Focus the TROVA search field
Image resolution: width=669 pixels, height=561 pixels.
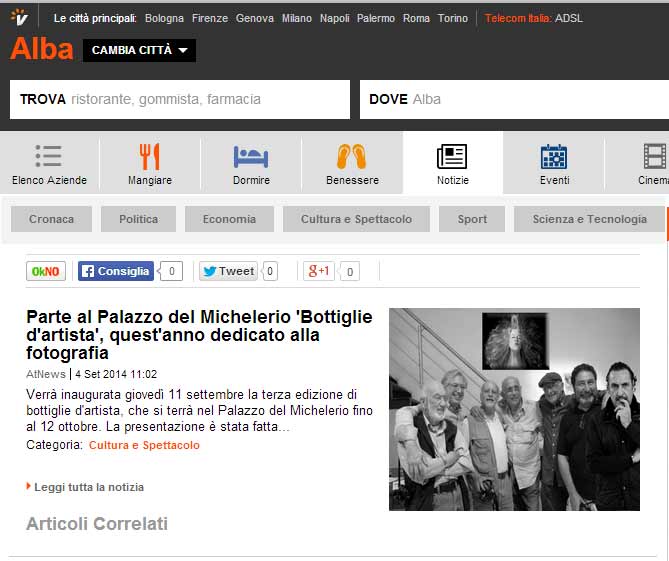(x=180, y=99)
